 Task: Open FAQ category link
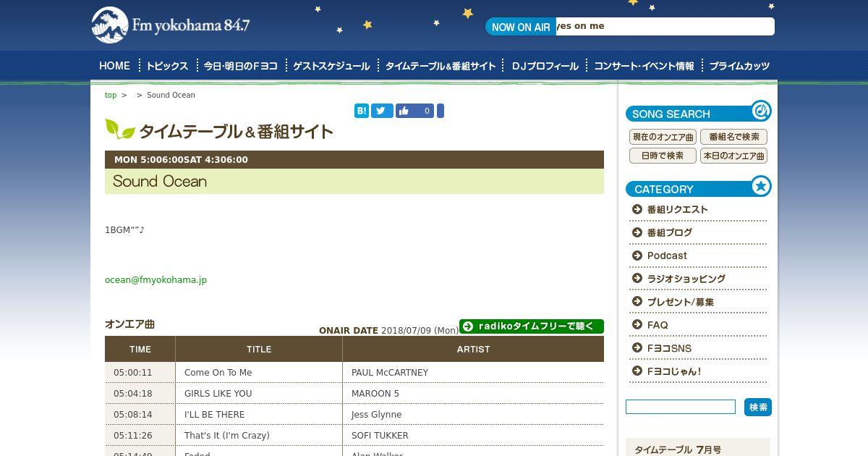point(658,325)
